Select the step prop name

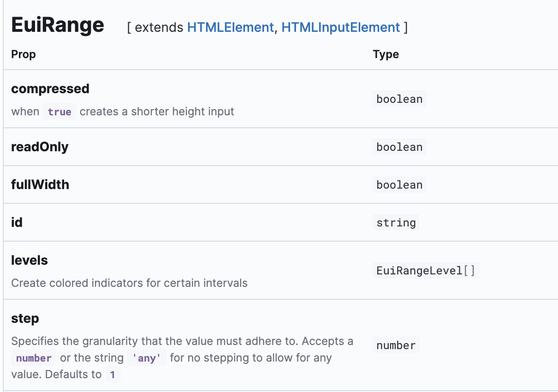point(25,318)
